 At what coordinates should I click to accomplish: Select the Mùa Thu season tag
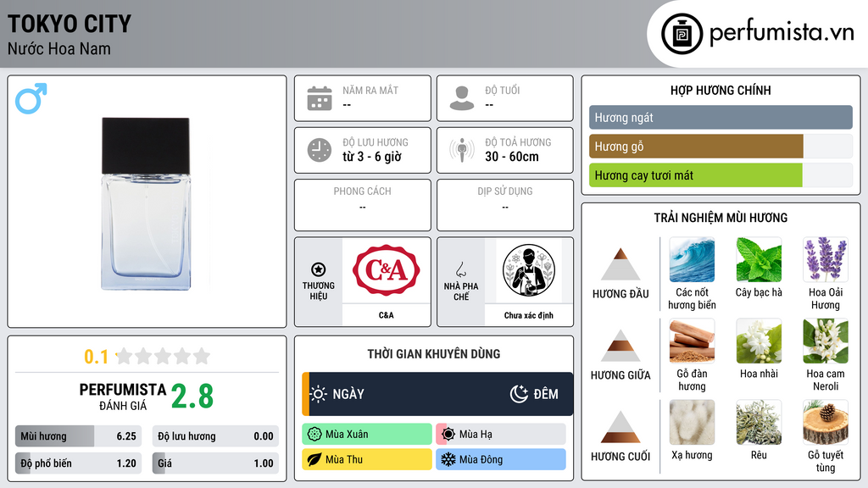[x=367, y=460]
